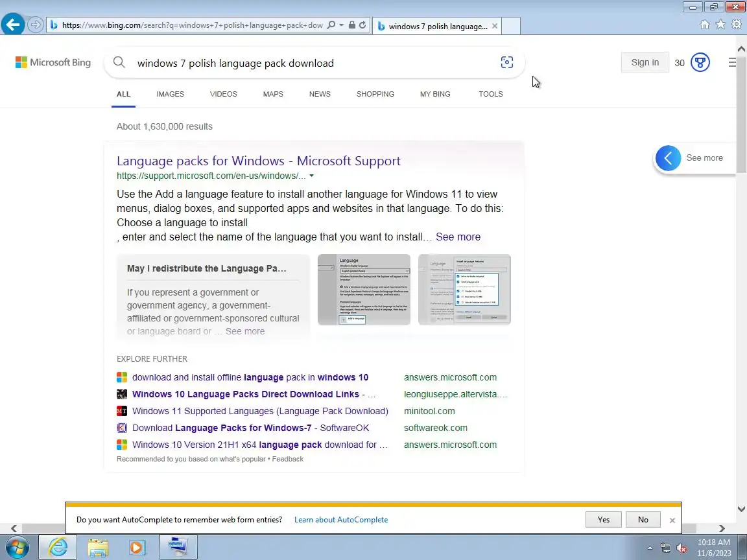Screen dimensions: 747x560
Task: Open Favorites with the star icon
Action: tap(721, 24)
